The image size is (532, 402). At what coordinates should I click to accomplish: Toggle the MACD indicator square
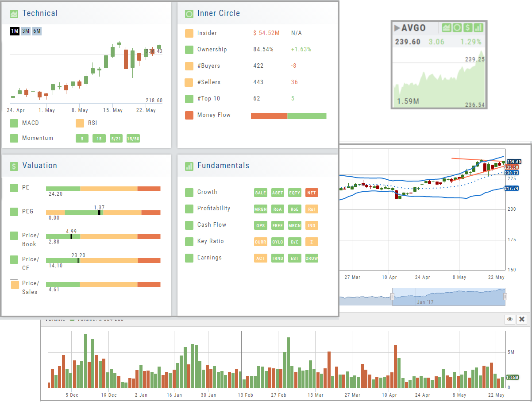click(14, 123)
